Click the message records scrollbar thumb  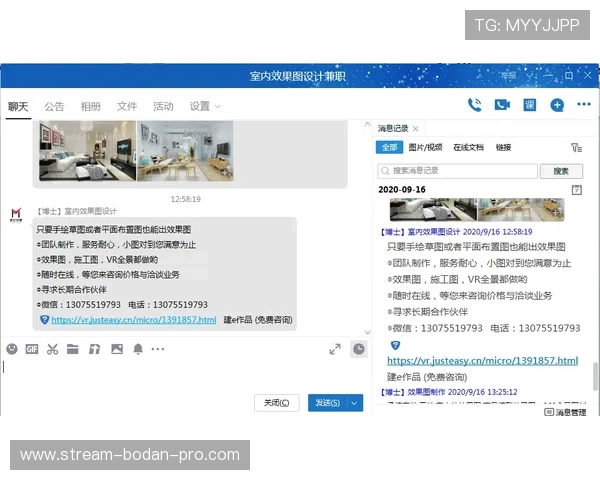595,376
